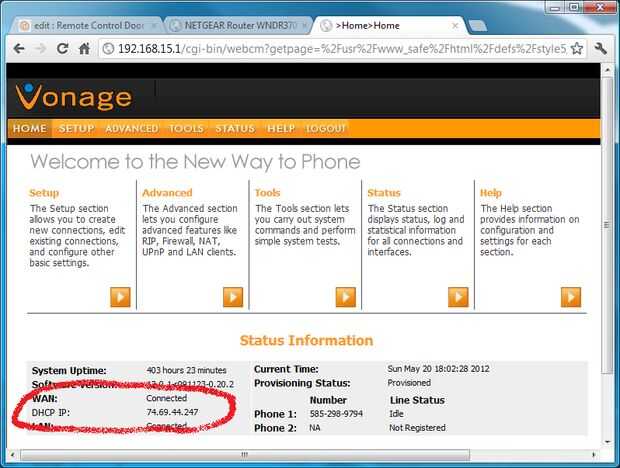Click the arrow button under Help section
620x468 pixels.
pyautogui.click(x=571, y=297)
